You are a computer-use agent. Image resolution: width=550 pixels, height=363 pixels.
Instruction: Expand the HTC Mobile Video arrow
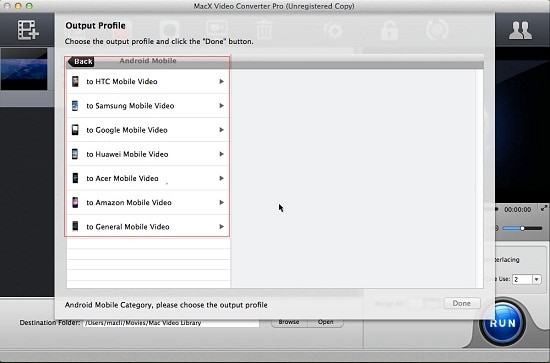(221, 81)
